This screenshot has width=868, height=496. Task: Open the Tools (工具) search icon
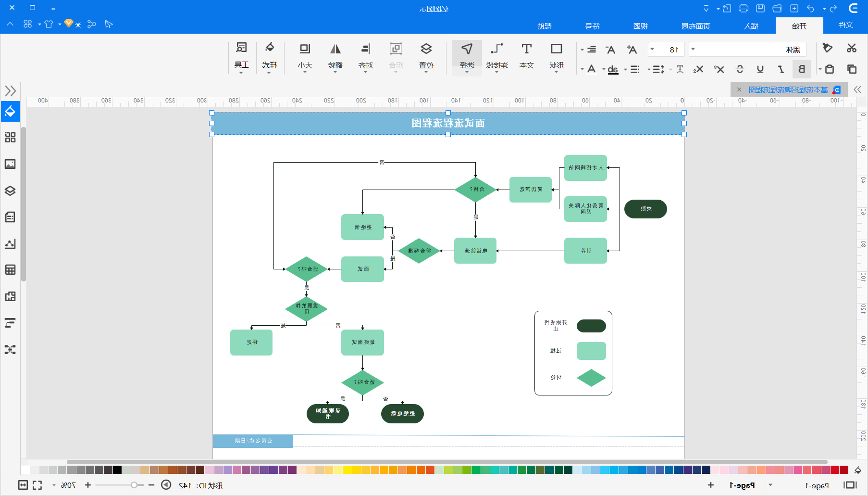[x=241, y=57]
